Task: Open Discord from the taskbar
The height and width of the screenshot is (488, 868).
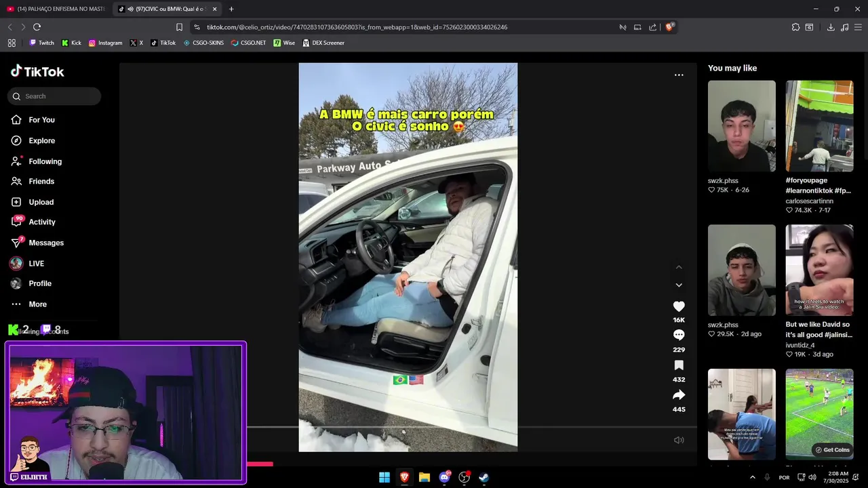Action: pos(444,477)
